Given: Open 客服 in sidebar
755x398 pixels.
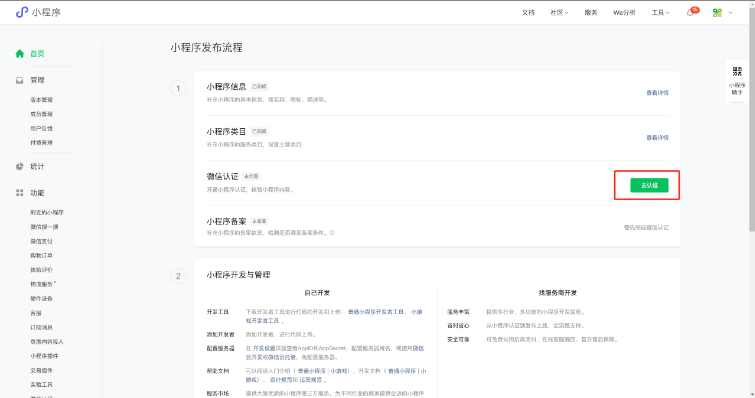Looking at the screenshot, I should (36, 313).
